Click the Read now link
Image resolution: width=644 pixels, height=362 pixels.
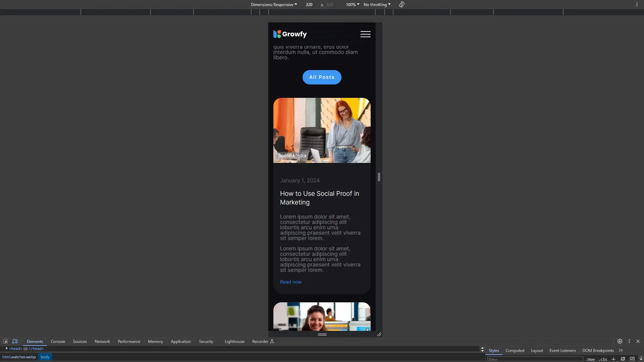(x=291, y=282)
